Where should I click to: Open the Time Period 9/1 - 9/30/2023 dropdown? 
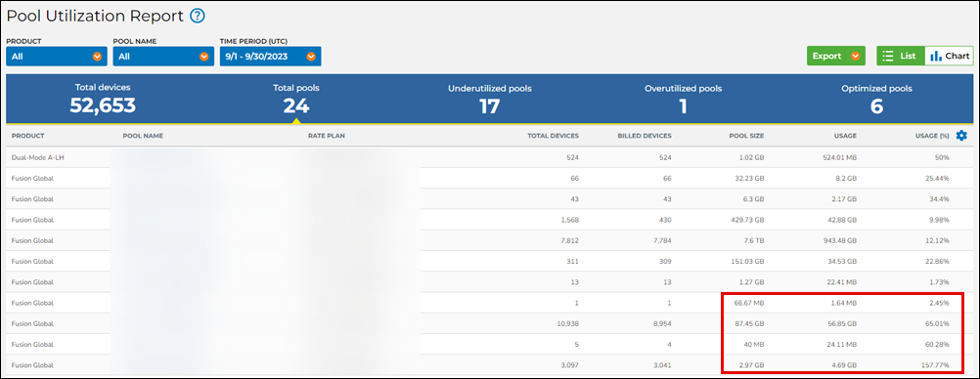271,57
